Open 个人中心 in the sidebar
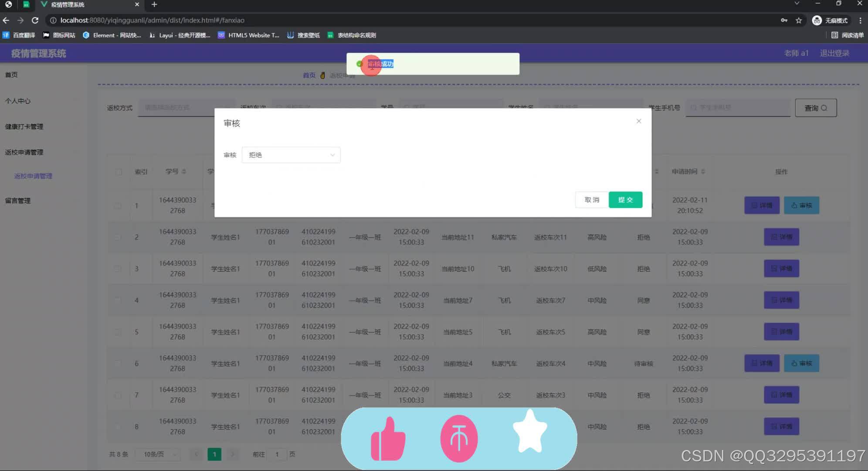This screenshot has height=471, width=868. (x=18, y=101)
